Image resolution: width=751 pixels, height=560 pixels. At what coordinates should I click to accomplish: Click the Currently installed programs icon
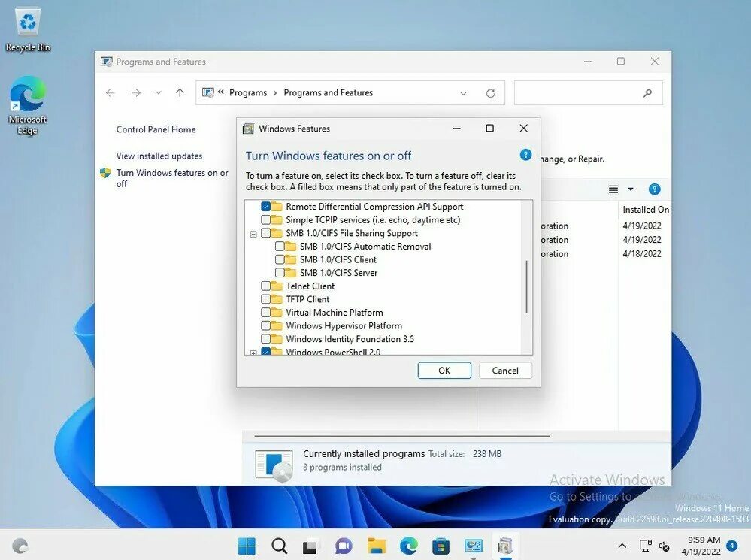[274, 465]
